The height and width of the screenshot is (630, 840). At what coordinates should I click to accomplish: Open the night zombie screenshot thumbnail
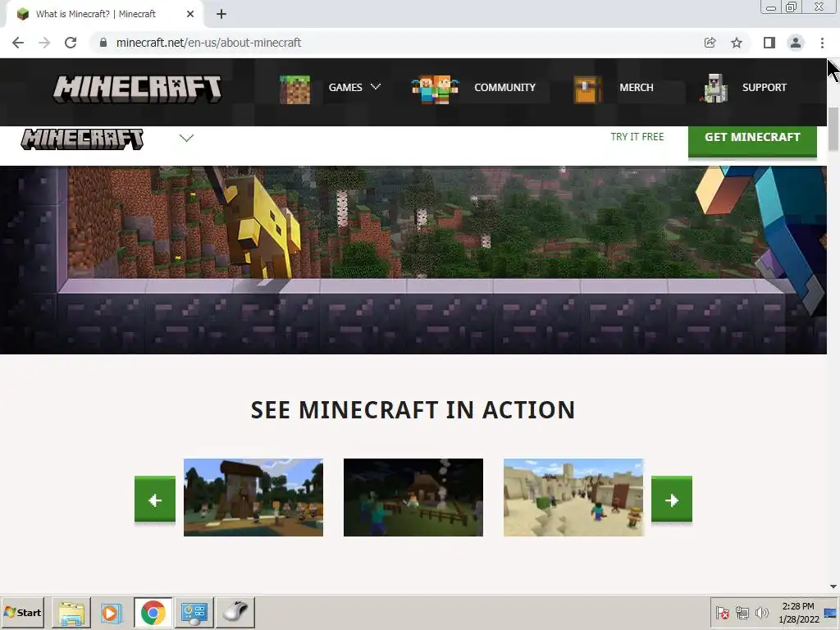[x=413, y=497]
